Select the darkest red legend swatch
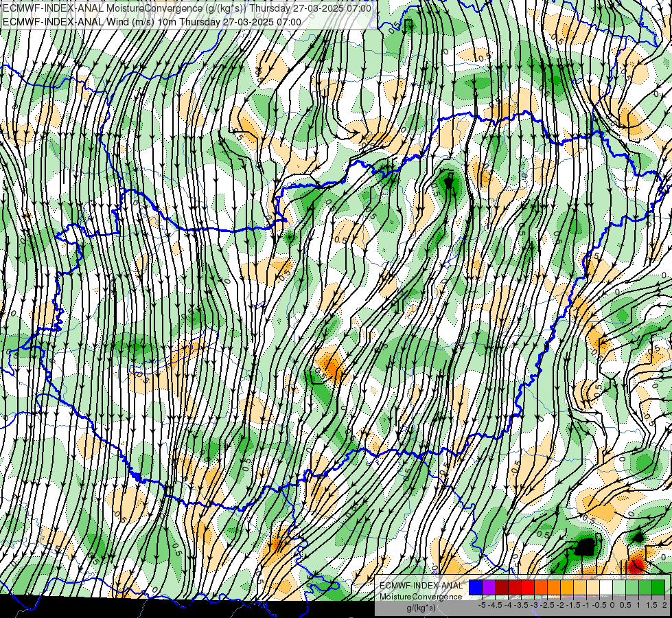 (502, 588)
